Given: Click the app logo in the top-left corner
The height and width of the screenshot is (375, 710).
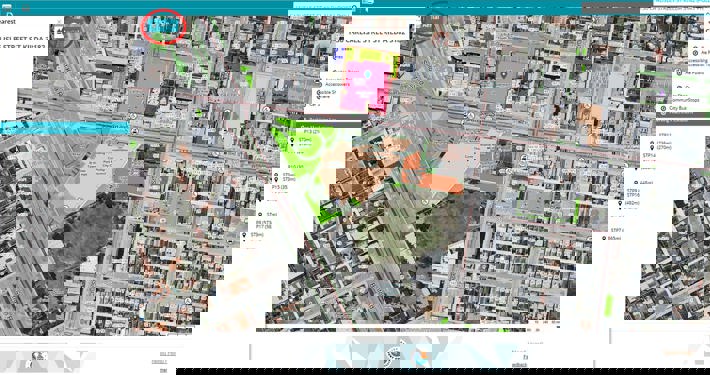Looking at the screenshot, I should tap(7, 8).
